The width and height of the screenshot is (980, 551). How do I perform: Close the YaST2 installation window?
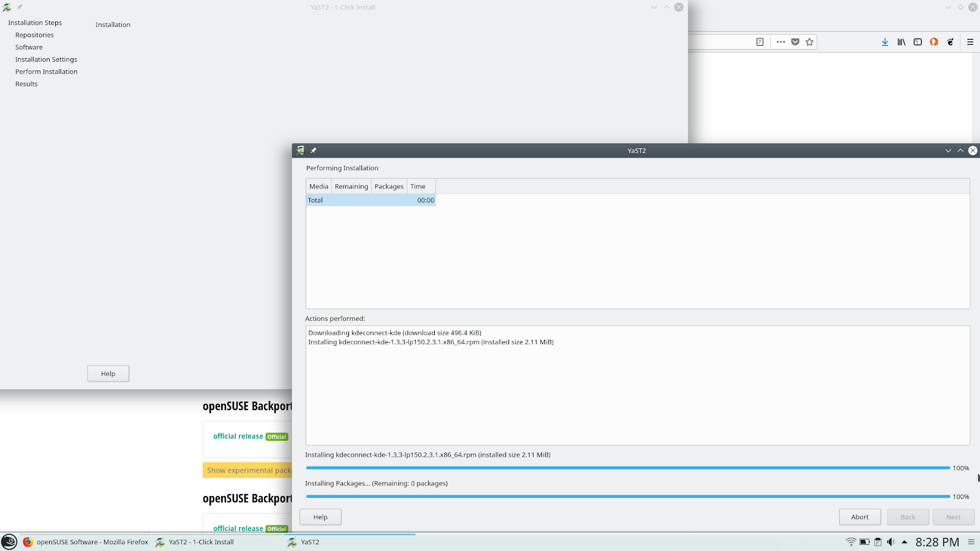click(973, 151)
